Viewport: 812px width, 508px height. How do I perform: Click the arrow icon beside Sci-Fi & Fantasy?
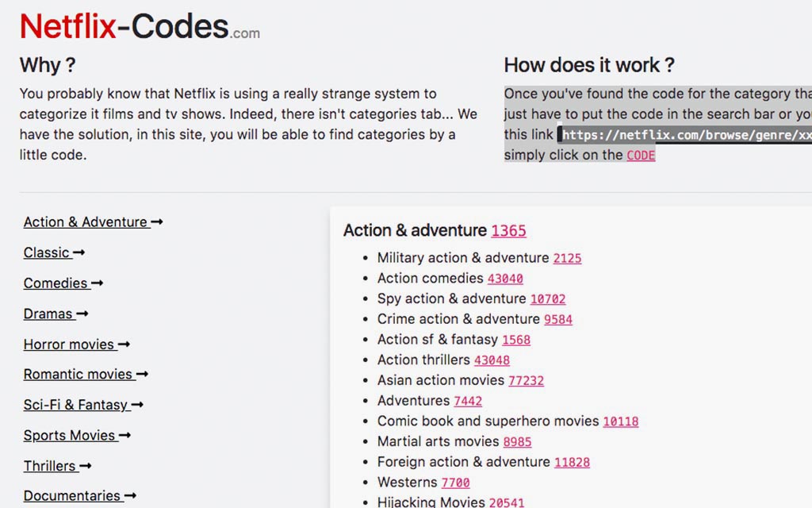pyautogui.click(x=137, y=405)
